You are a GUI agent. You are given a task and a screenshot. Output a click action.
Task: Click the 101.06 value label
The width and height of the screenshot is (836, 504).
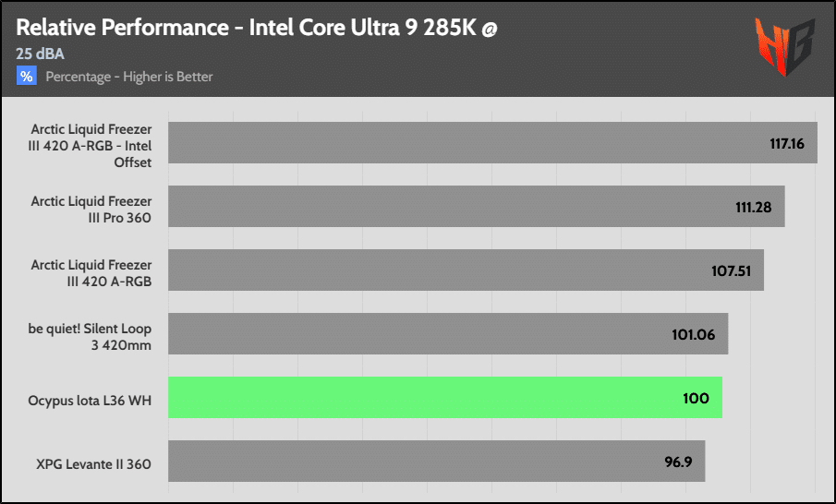pyautogui.click(x=693, y=334)
